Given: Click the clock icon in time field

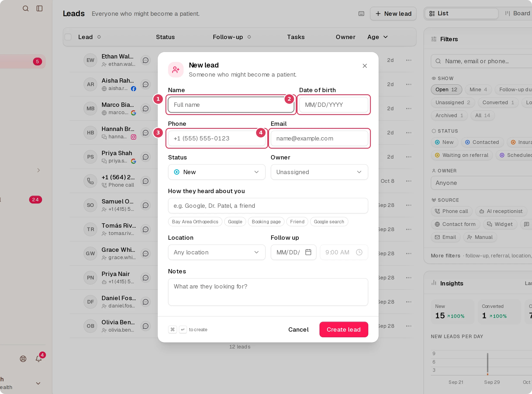Looking at the screenshot, I should pyautogui.click(x=359, y=252).
